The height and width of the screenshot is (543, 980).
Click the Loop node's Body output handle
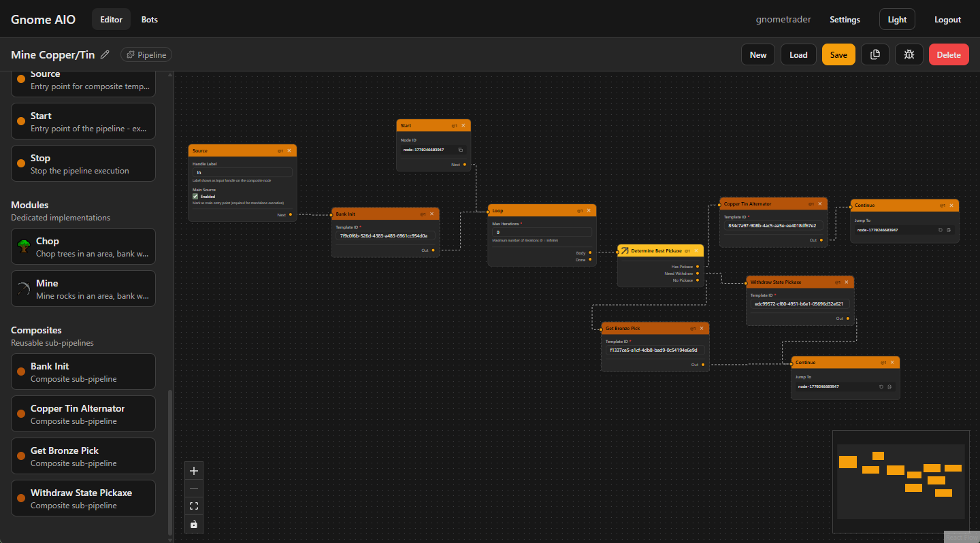(590, 252)
